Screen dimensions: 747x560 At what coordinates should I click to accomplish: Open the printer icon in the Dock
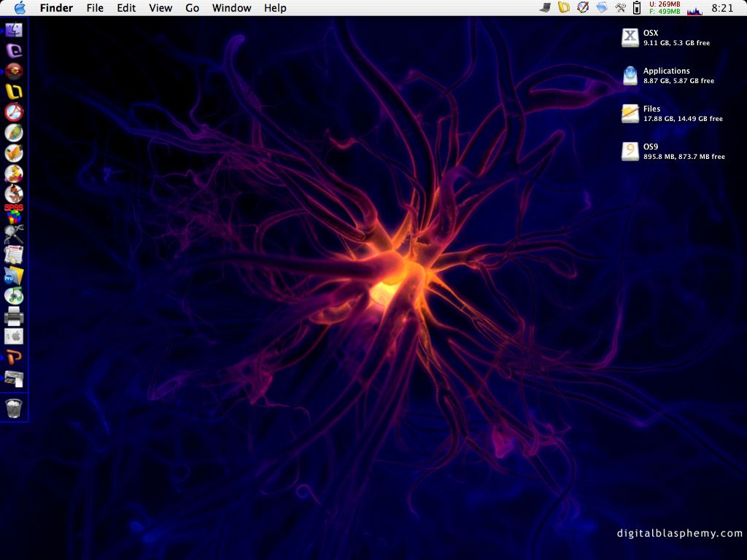pos(14,316)
